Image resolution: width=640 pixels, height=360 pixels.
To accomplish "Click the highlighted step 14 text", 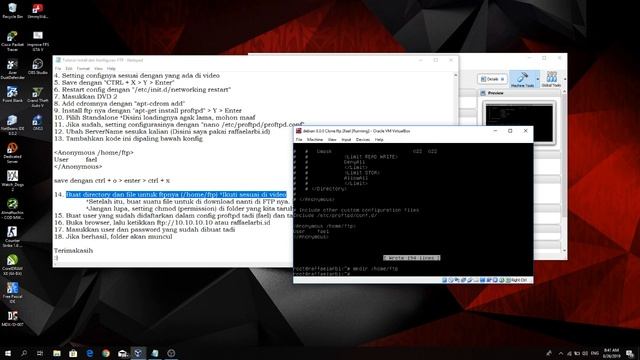I will 176,195.
